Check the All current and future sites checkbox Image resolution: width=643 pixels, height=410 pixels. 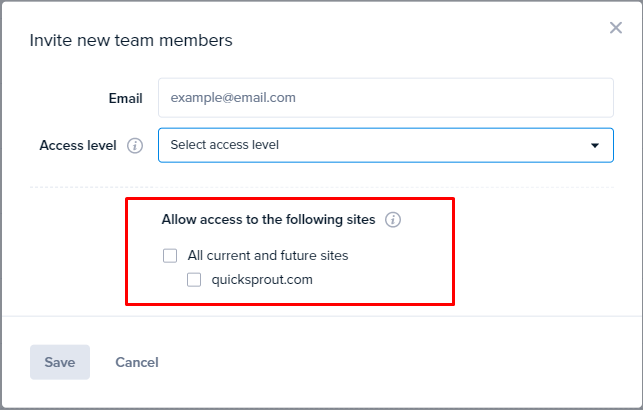click(170, 255)
